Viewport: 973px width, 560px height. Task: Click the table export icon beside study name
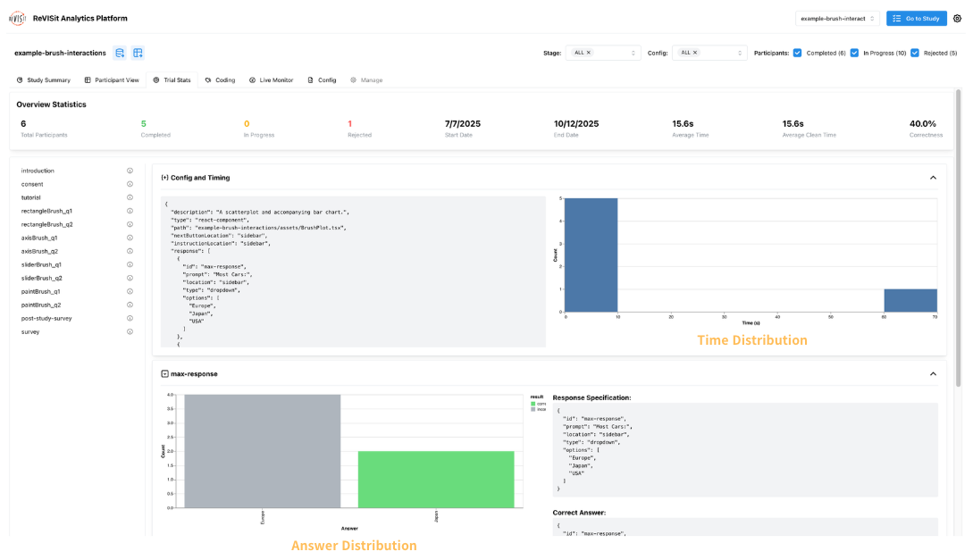(138, 54)
